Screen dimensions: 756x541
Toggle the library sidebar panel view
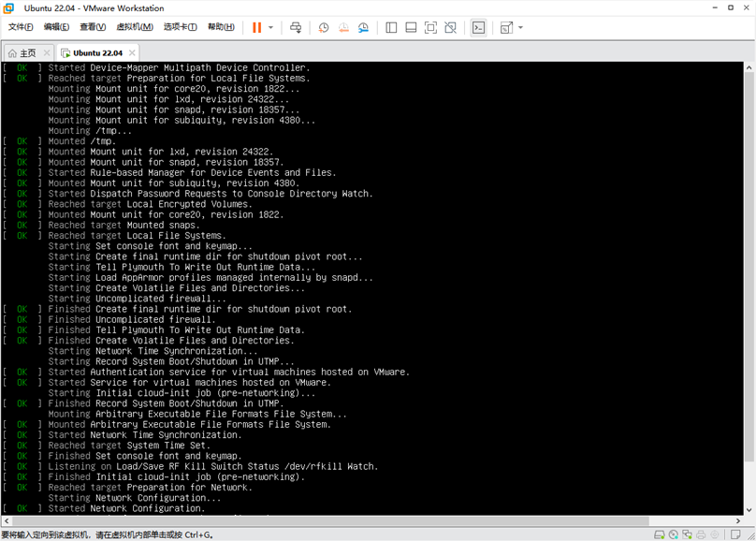tap(391, 27)
